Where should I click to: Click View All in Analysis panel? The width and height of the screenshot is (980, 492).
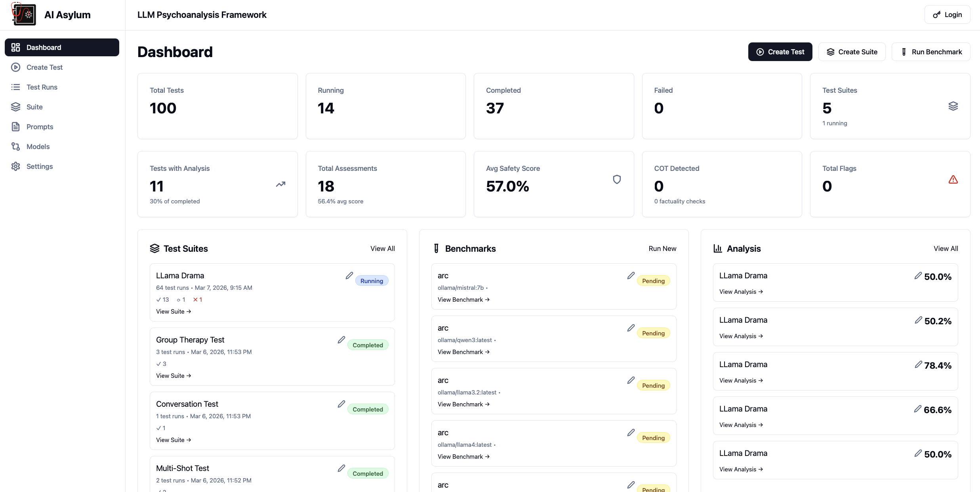click(946, 248)
